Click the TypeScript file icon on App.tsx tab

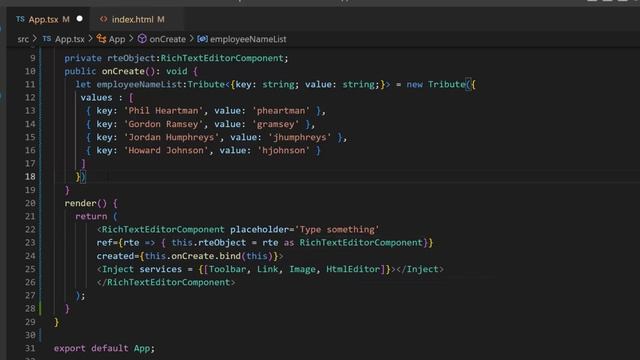20,19
